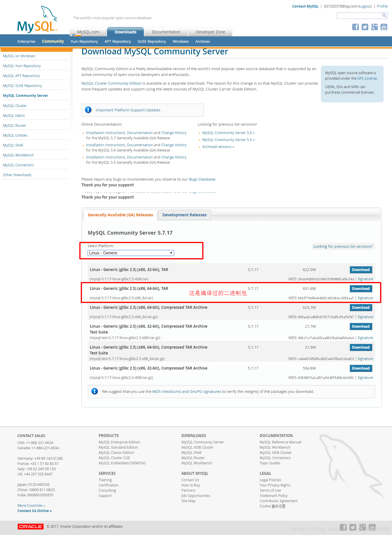This screenshot has height=535, width=392.
Task: Open GPL License link in blue box
Action: [x=367, y=79]
